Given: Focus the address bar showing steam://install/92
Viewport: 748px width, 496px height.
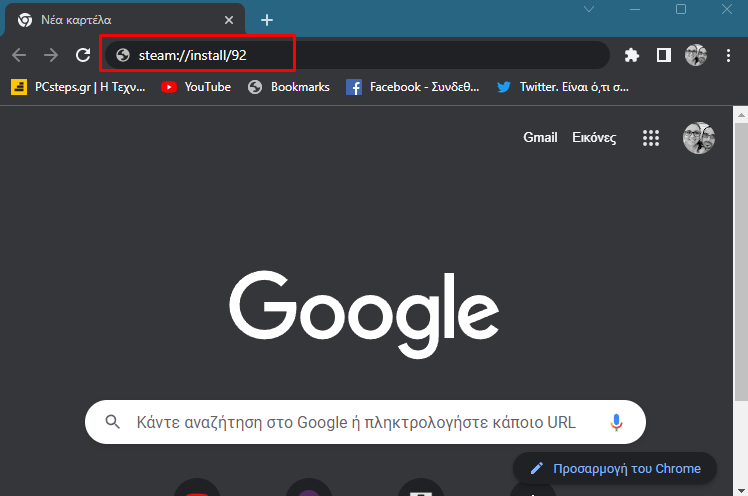Looking at the screenshot, I should 357,55.
